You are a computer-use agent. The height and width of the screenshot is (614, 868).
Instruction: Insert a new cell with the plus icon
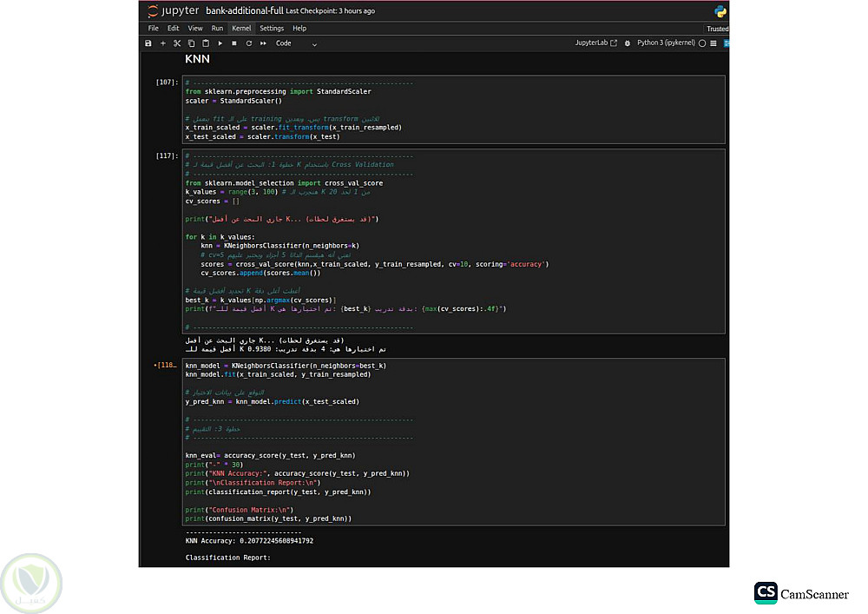(x=162, y=43)
